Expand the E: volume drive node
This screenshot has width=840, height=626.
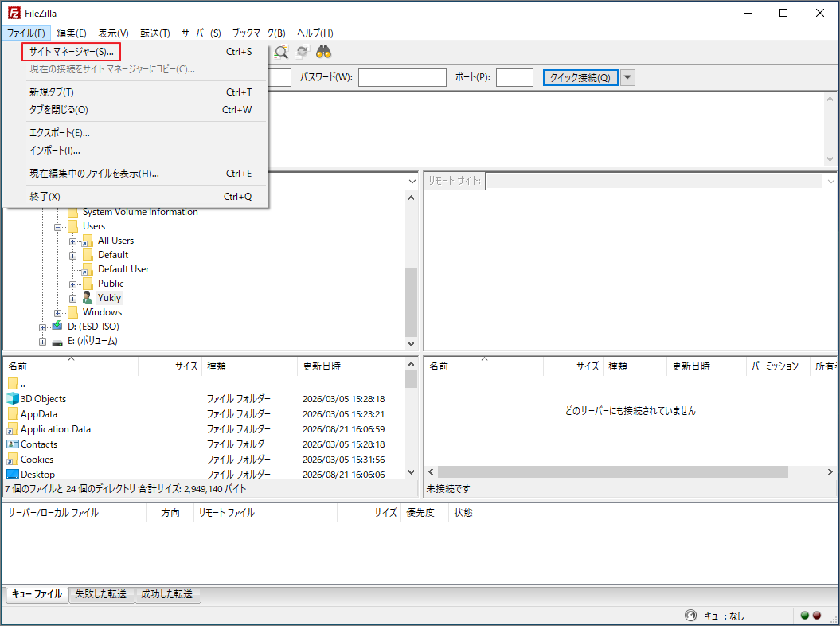pos(43,342)
